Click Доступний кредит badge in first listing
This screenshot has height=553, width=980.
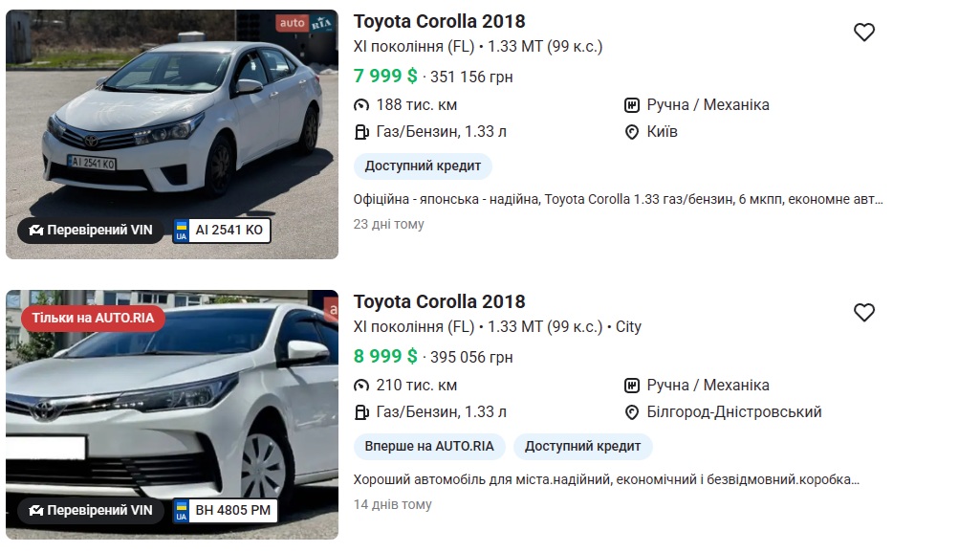click(x=423, y=166)
